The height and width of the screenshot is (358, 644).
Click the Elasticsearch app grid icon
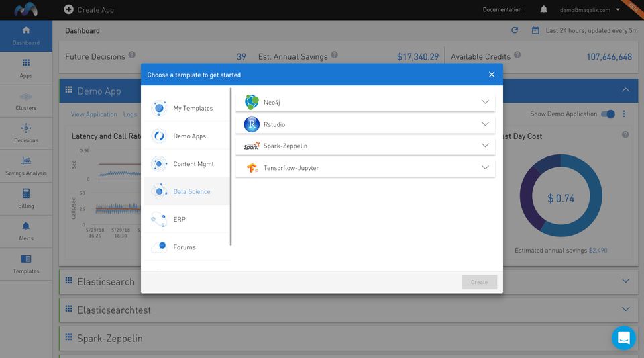pos(68,280)
